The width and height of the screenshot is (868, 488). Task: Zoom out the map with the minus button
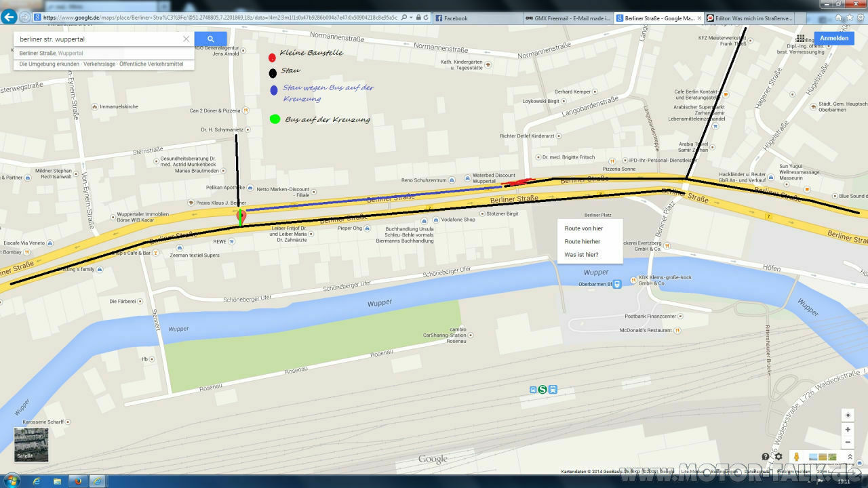click(x=848, y=443)
